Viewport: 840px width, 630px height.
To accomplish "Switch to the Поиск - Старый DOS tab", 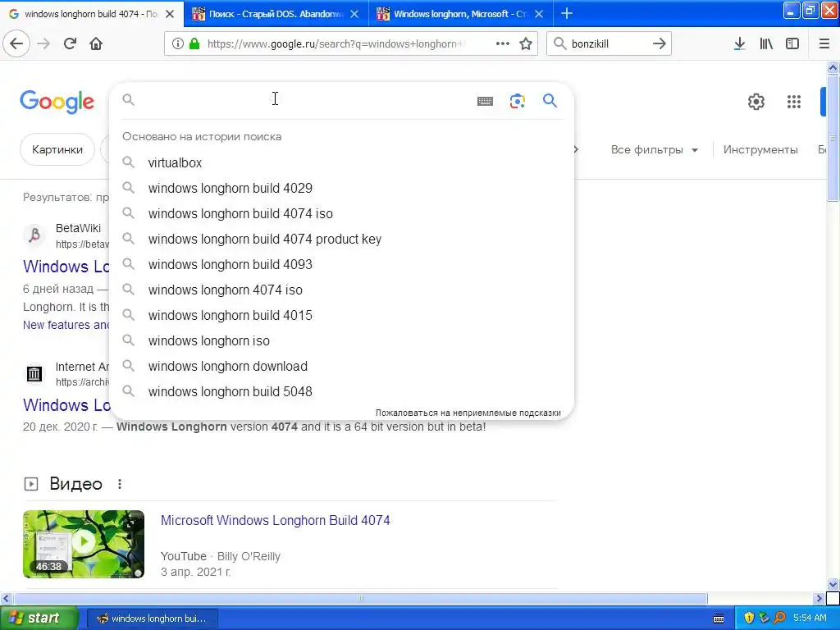I will (x=276, y=14).
